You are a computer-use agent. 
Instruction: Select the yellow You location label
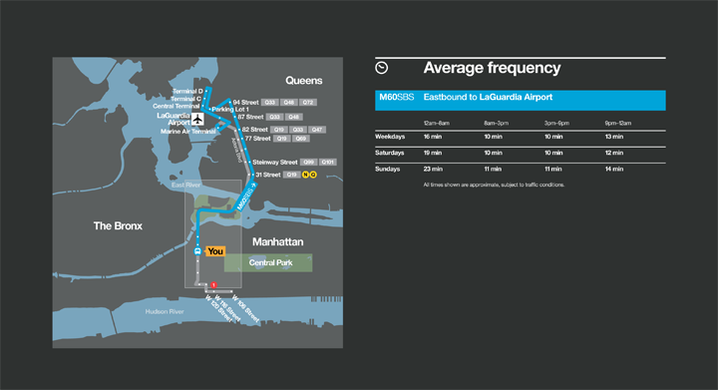point(215,251)
